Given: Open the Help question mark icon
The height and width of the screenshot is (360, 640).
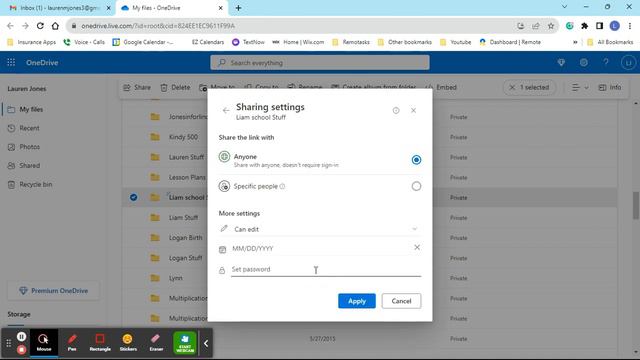Looking at the screenshot, I should click(606, 62).
